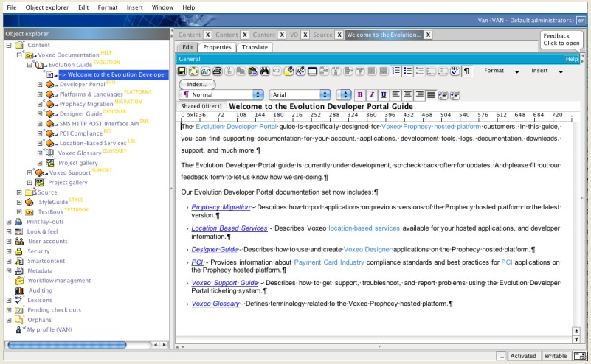Click Feedback Click to open box
The image size is (591, 364).
561,40
